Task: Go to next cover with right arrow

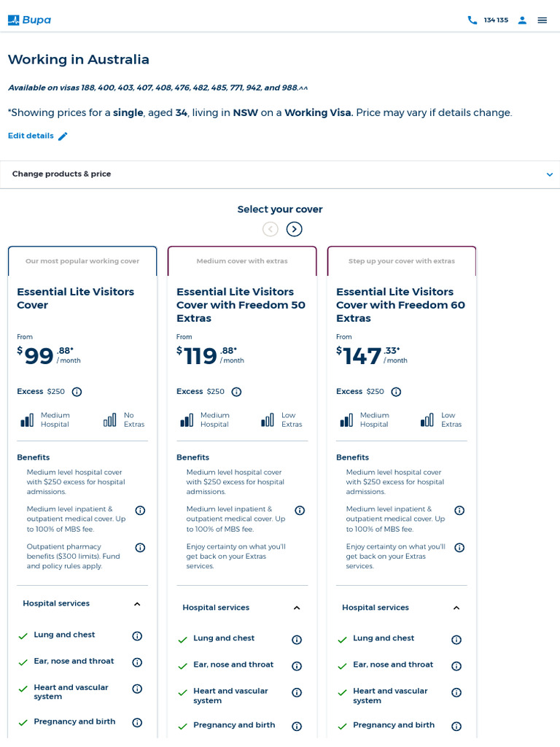Action: (295, 229)
